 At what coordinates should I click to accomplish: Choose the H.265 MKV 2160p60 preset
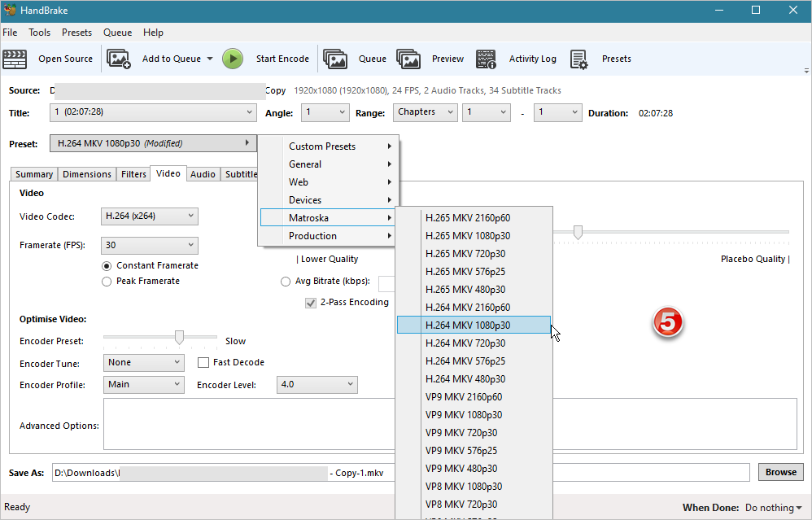(x=474, y=218)
